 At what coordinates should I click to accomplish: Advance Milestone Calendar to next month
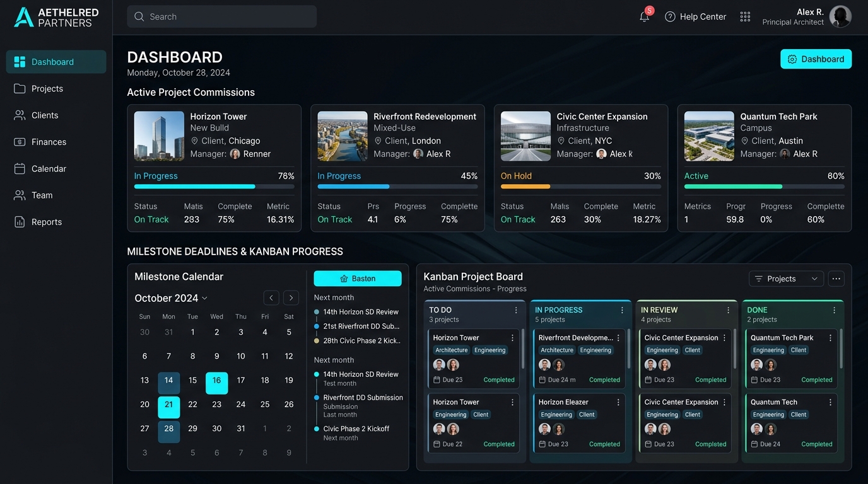pyautogui.click(x=291, y=298)
